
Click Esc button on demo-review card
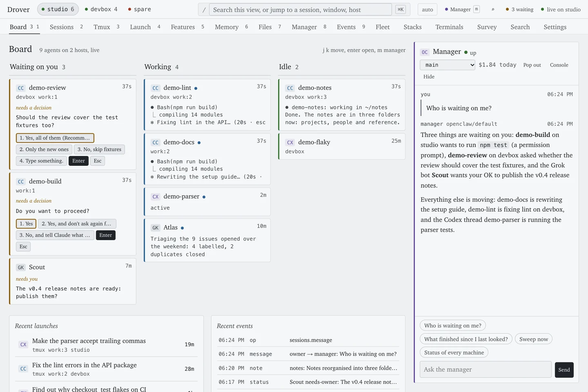tap(98, 161)
